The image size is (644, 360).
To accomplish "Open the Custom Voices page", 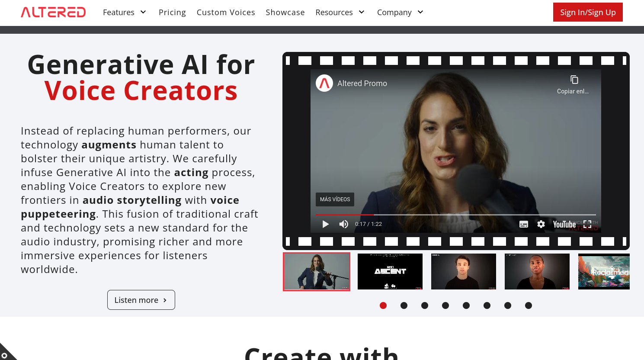I will tap(226, 13).
